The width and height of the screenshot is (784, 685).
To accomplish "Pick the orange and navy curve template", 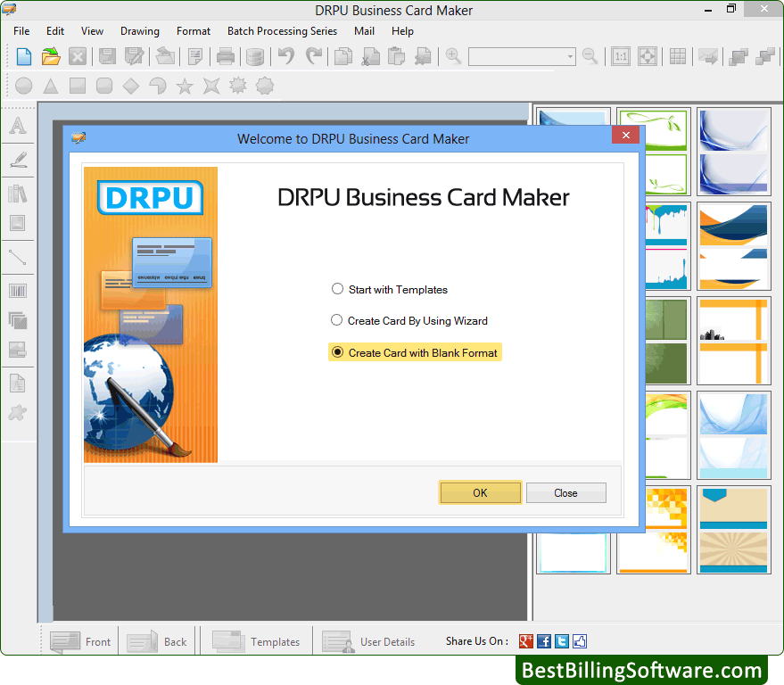I will (733, 246).
